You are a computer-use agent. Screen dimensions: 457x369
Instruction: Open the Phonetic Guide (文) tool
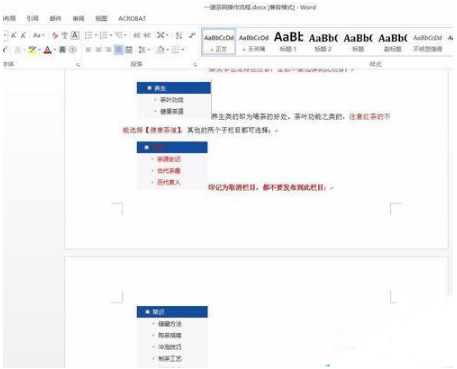(65, 35)
